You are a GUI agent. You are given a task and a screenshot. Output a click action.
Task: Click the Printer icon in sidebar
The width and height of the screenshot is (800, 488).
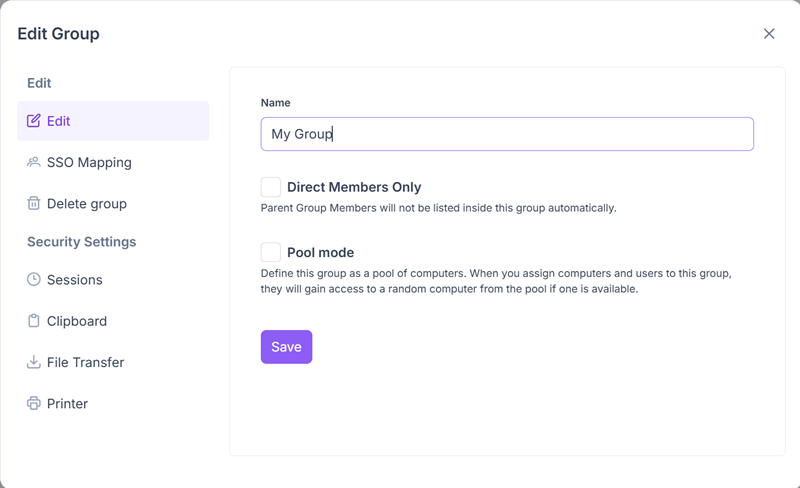tap(33, 403)
